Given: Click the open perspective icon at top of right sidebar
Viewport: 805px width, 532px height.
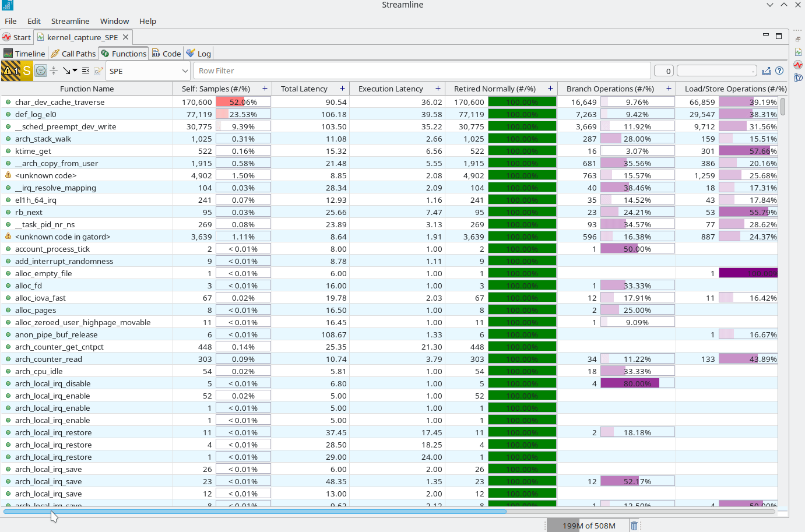Looking at the screenshot, I should tap(798, 39).
